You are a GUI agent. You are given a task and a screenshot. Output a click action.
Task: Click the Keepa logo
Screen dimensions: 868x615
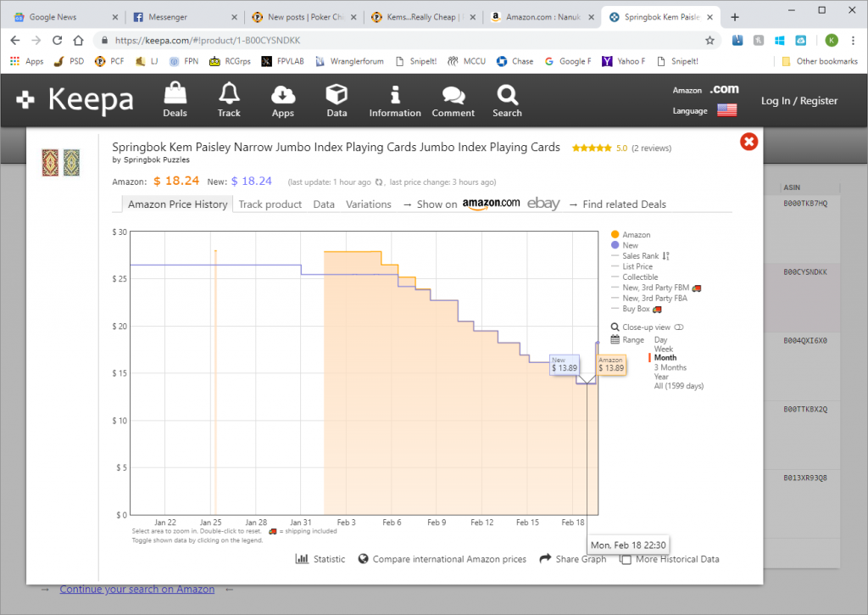point(75,100)
